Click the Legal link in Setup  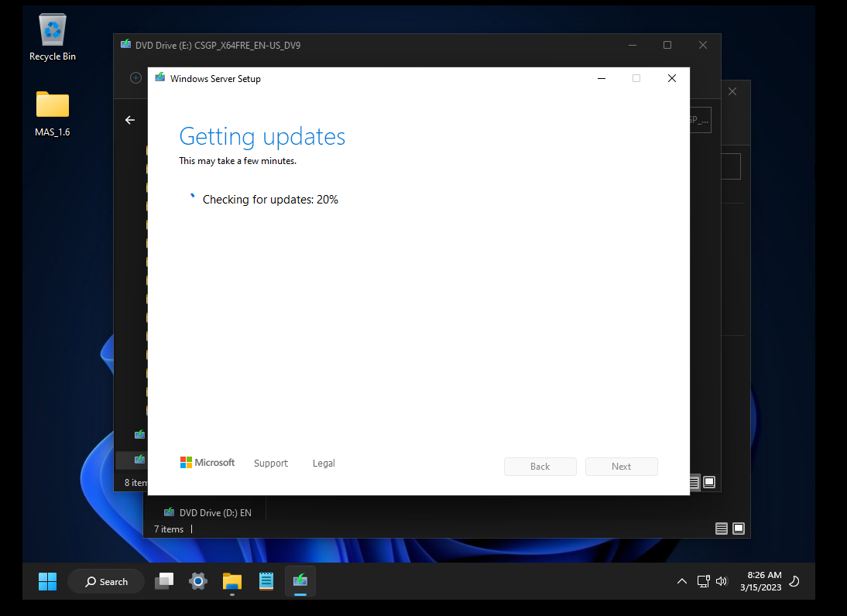pos(324,464)
